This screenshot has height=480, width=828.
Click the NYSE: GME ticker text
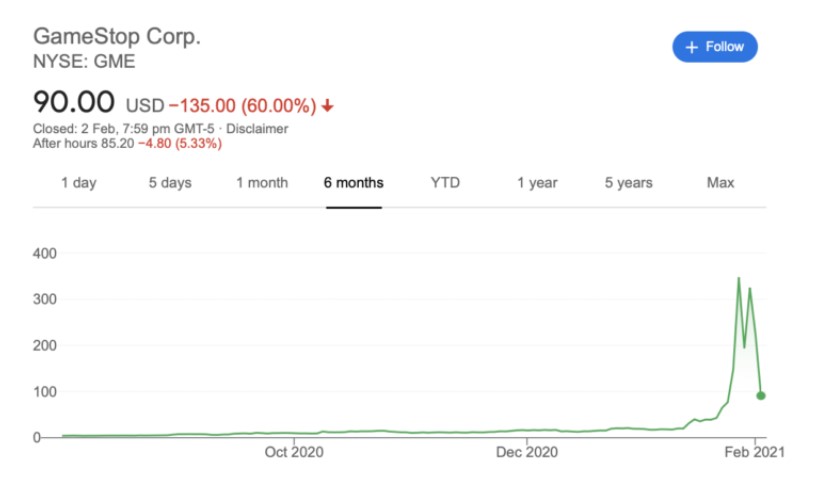[85, 61]
